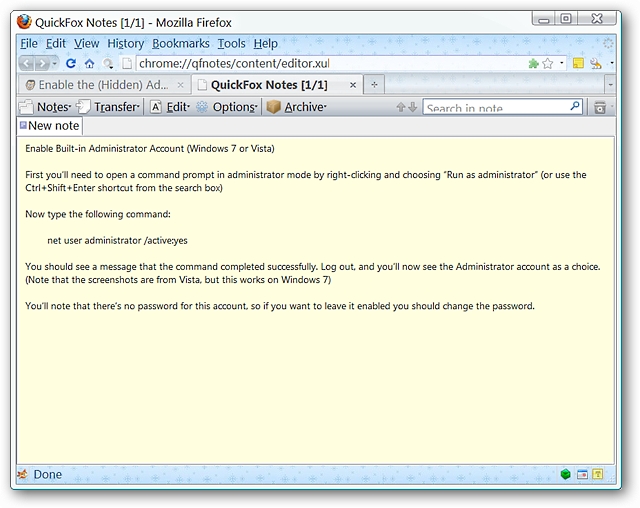Viewport: 640px width, 508px height.
Task: Click the find next down arrow
Action: coord(413,107)
